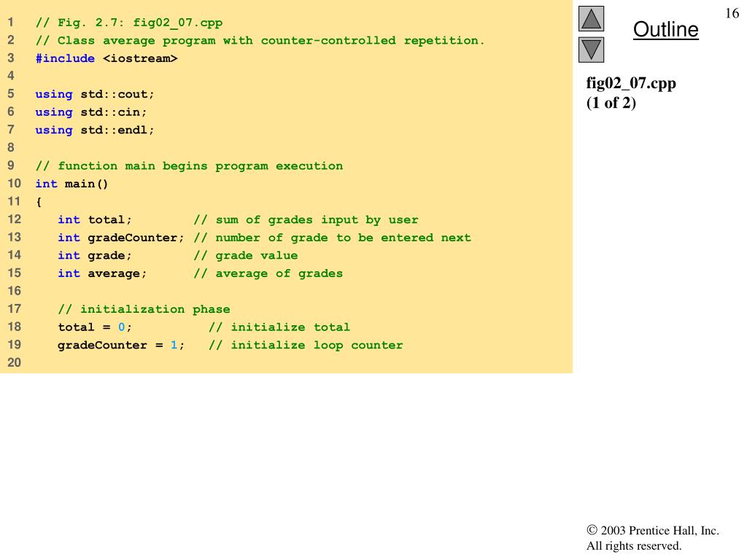This screenshot has height=560, width=747.
Task: Click the '// average of grades' comment
Action: 268,274
